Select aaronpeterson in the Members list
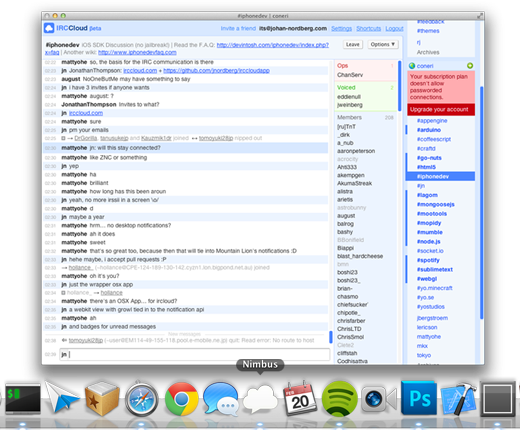Viewport: 520px width, 430px height. 356,151
